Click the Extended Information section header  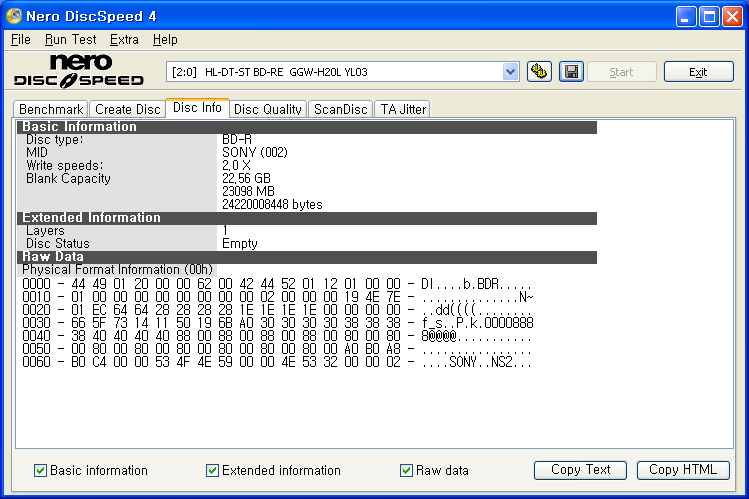click(307, 218)
